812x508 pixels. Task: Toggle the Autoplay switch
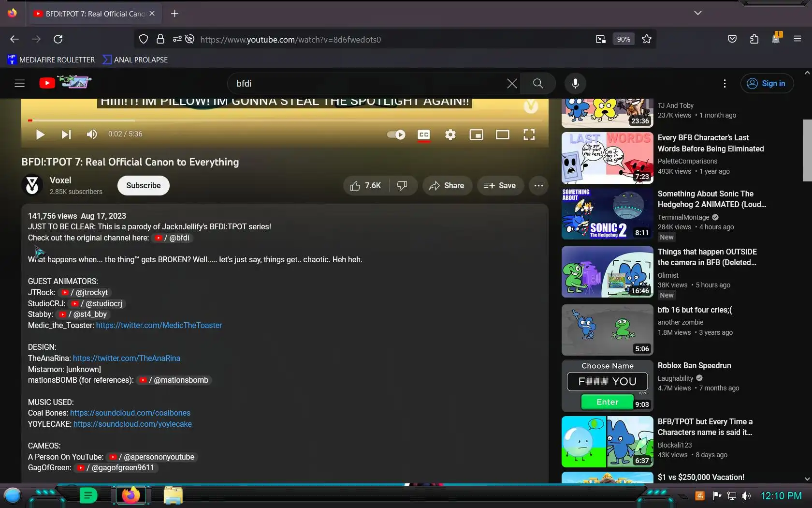(396, 134)
